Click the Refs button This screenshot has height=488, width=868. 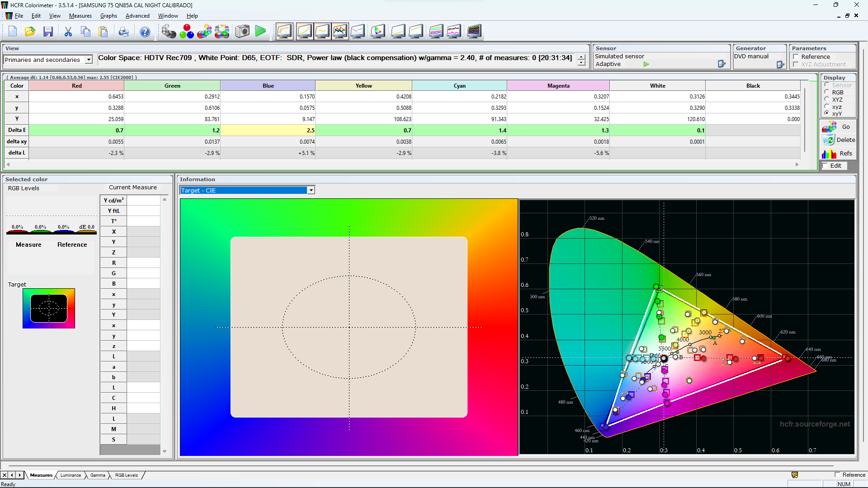tap(839, 154)
